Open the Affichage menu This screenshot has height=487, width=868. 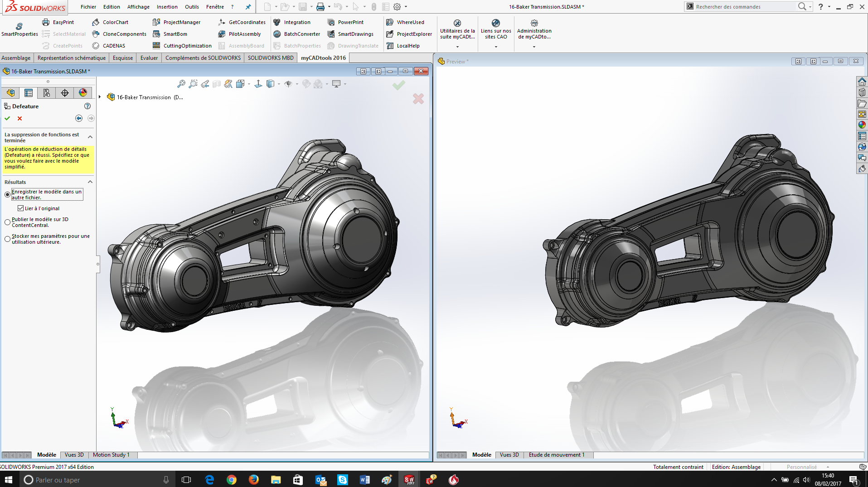click(138, 7)
